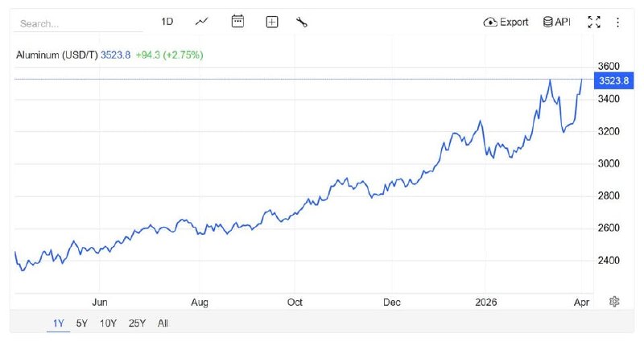Click the Export text label
The width and height of the screenshot is (644, 350).
pos(514,23)
